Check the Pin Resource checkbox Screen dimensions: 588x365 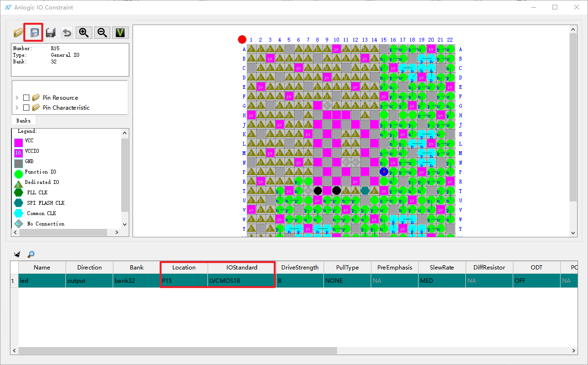point(26,97)
